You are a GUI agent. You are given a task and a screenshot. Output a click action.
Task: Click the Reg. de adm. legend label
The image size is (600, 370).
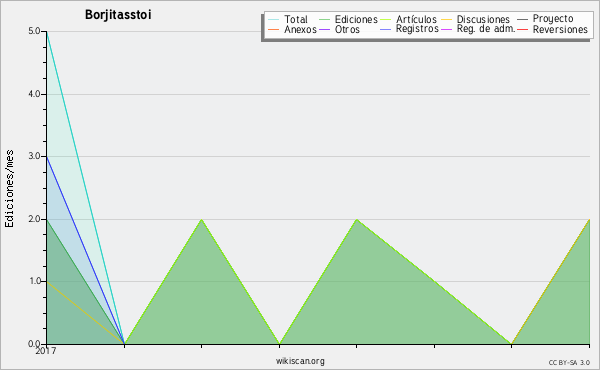[x=486, y=29]
